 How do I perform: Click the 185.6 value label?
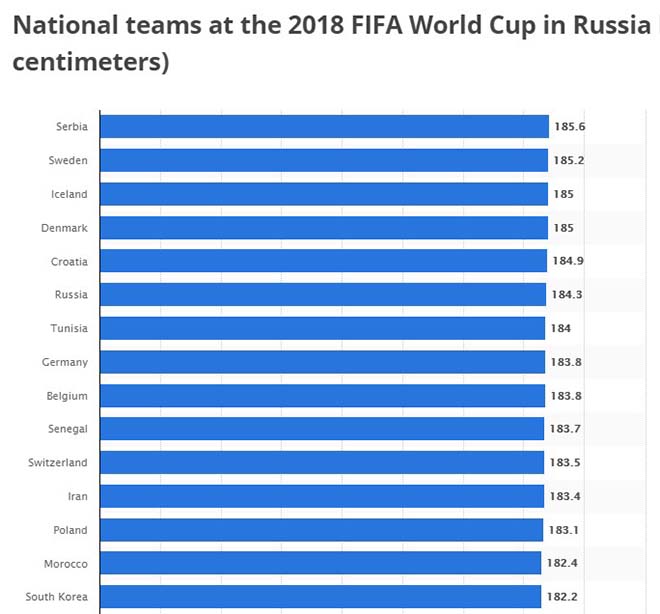coord(569,127)
